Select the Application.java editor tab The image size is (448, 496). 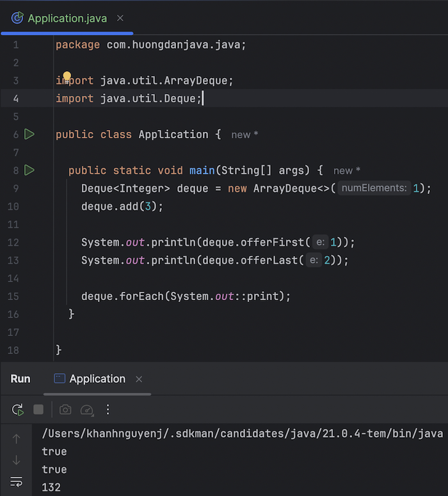67,19
